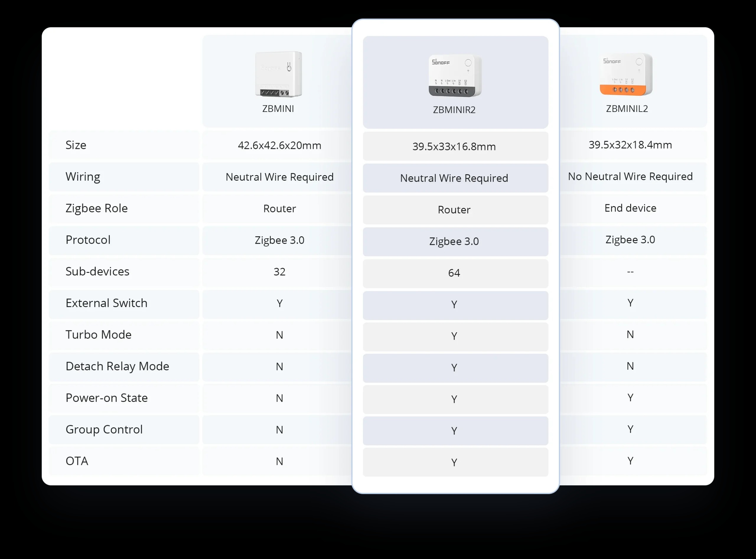Screen dimensions: 756x559
Task: Click the OTA row label
Action: pyautogui.click(x=77, y=461)
